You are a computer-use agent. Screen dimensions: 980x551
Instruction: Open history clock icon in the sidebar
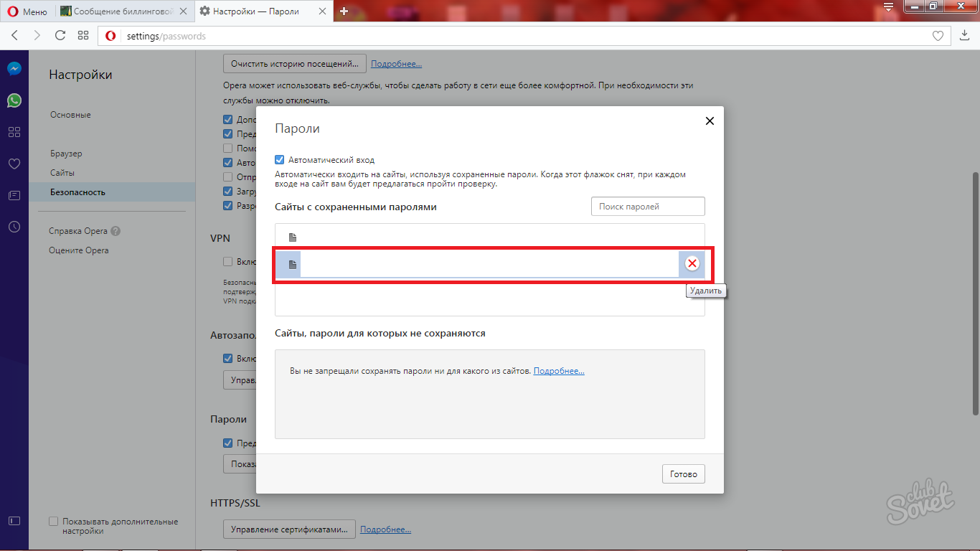pos(14,227)
